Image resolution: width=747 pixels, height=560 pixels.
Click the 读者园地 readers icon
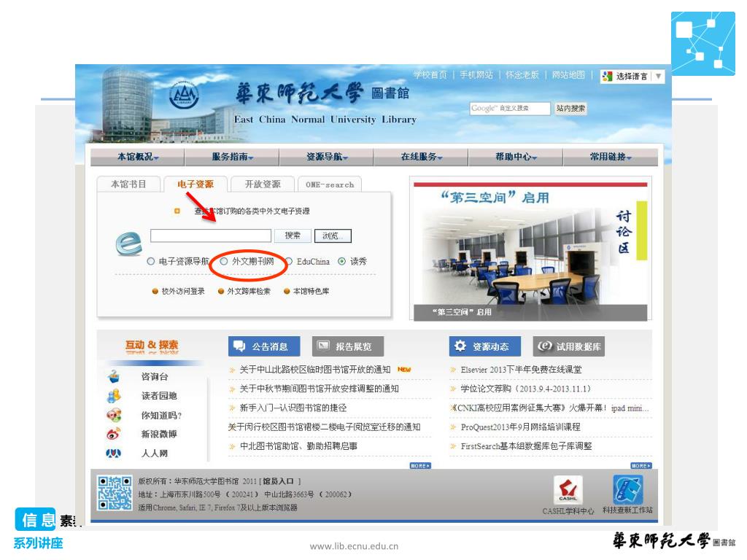113,396
